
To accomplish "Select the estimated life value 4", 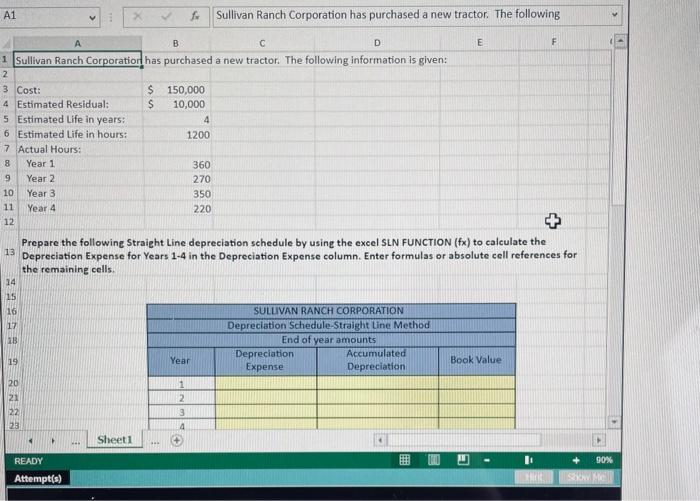I will point(177,120).
